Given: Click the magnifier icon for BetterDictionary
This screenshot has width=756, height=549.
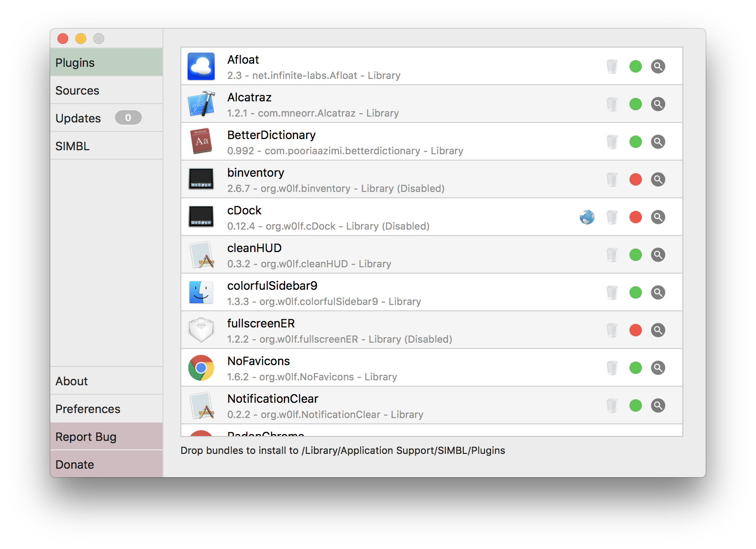Looking at the screenshot, I should [x=658, y=142].
